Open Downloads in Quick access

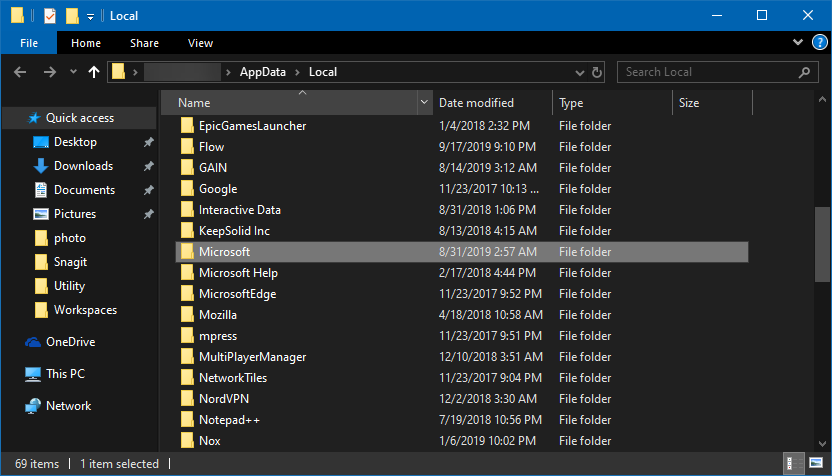pos(83,166)
